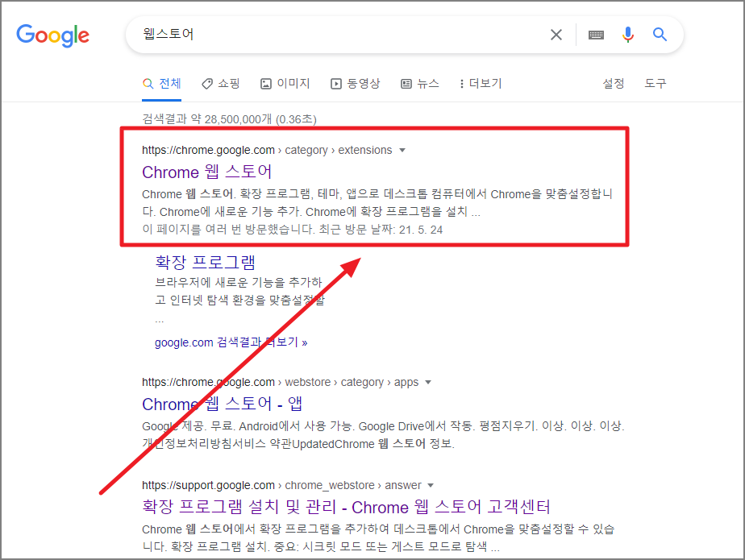Click the last visited date text 21. 5. 24
Image resolution: width=745 pixels, height=560 pixels.
[x=421, y=230]
